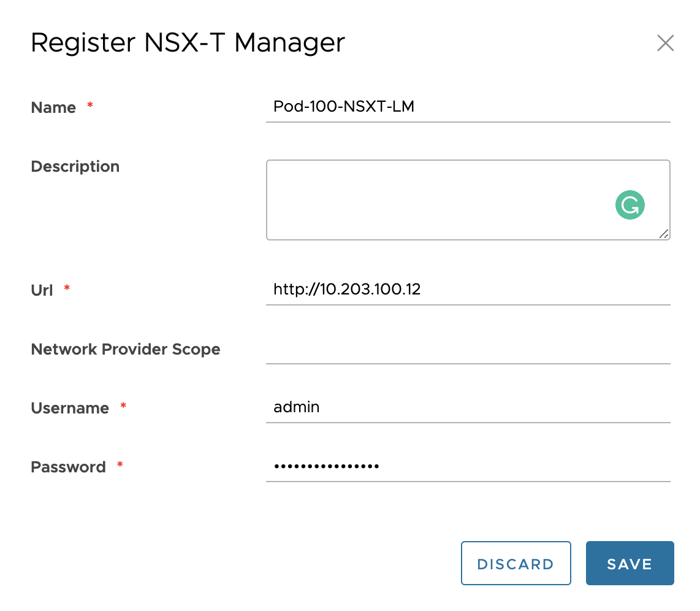
Task: Click the Name field containing Pod-100-NSXT-LM
Action: coord(468,107)
